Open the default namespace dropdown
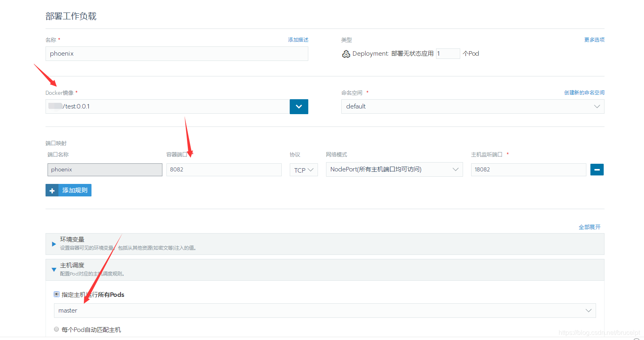 473,106
